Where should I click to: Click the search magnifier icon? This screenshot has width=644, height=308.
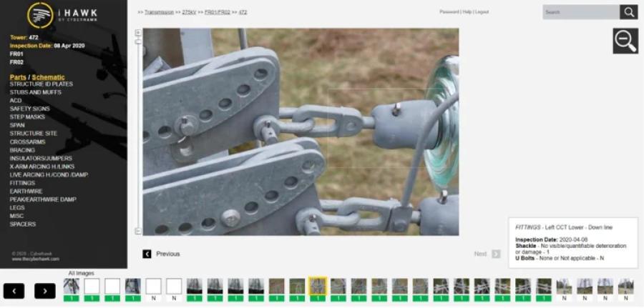pyautogui.click(x=628, y=12)
